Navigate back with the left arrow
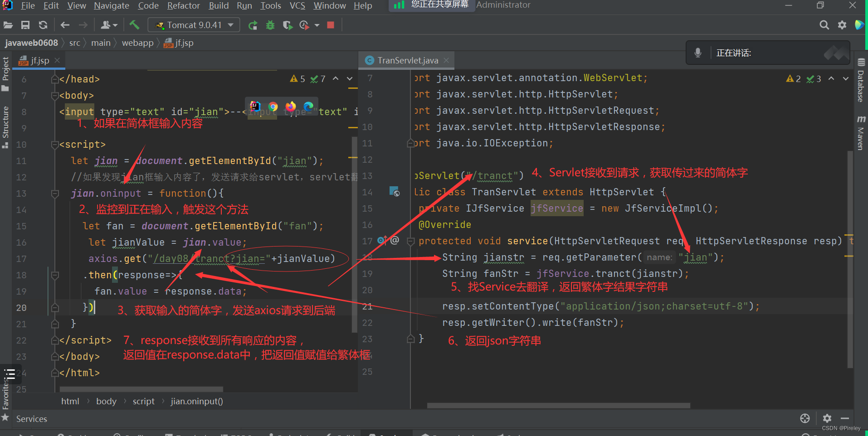This screenshot has height=436, width=868. pyautogui.click(x=65, y=25)
